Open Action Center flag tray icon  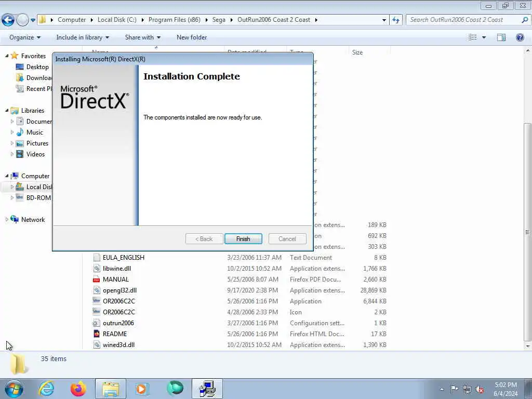454,389
